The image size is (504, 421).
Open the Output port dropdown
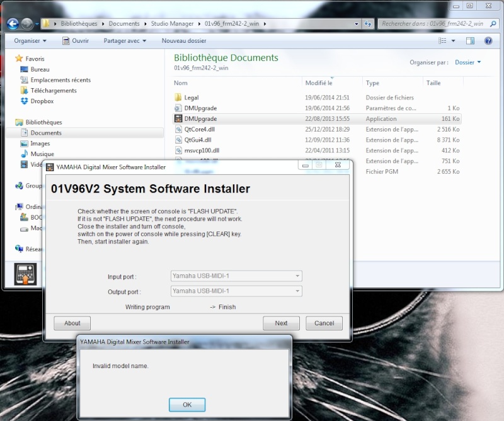[x=236, y=291]
